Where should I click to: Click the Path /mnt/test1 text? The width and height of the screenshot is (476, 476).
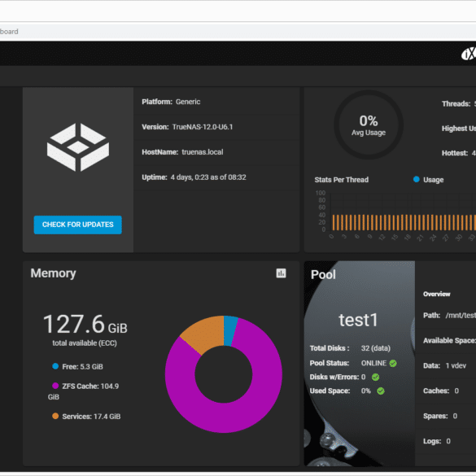[450, 316]
